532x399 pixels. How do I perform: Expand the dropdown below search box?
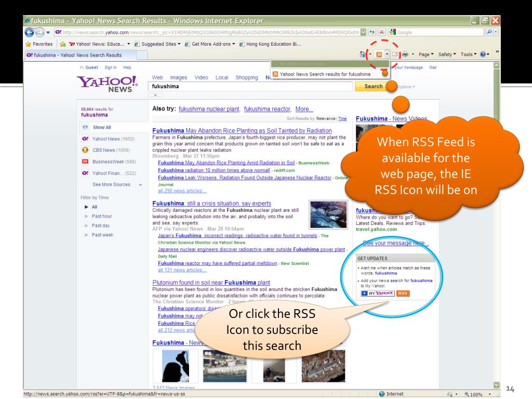click(x=155, y=96)
